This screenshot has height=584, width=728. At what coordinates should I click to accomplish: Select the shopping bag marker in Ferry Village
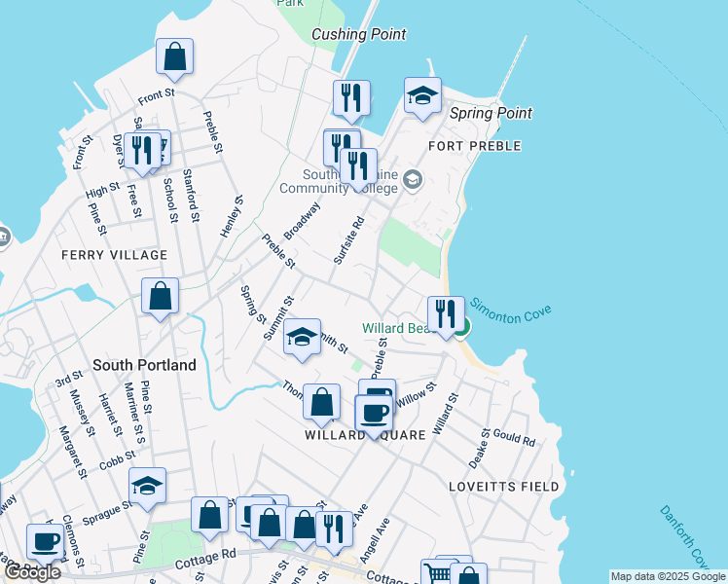pyautogui.click(x=161, y=296)
